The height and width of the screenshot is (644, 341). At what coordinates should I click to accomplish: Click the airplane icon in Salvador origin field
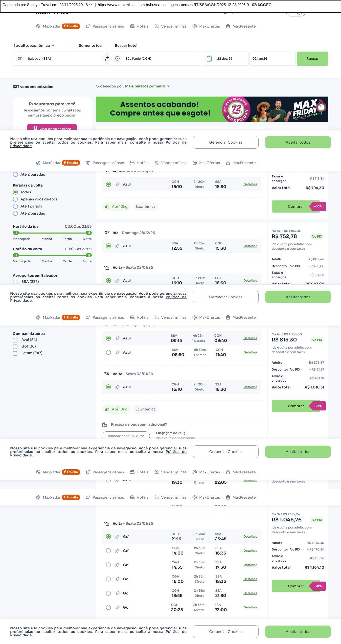click(x=20, y=59)
